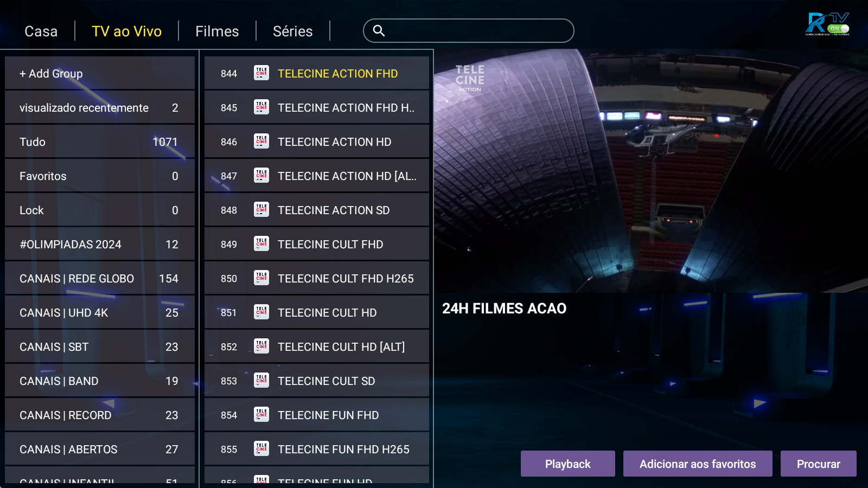Click inside the search input field
Screen dimensions: 868x488
tap(477, 31)
